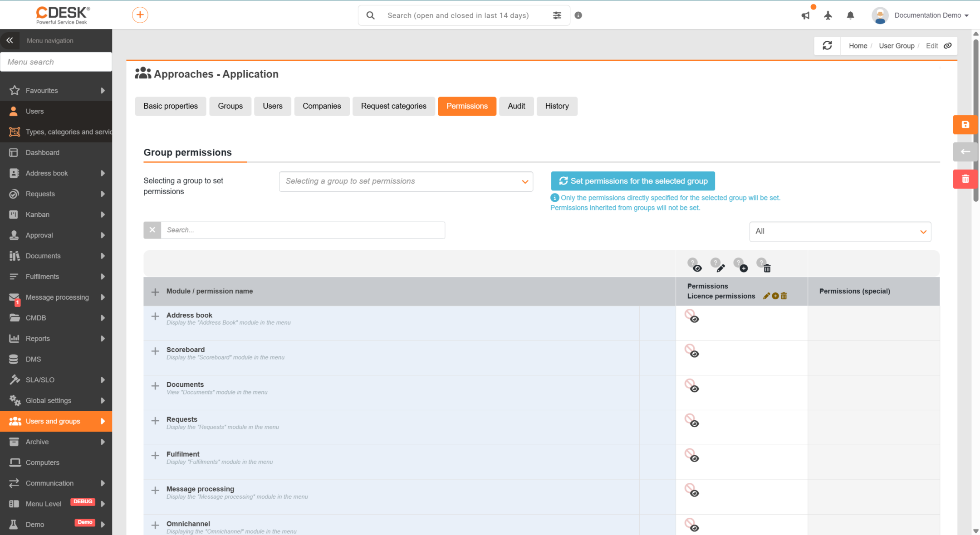
Task: Expand the Documents permission row
Action: point(155,386)
